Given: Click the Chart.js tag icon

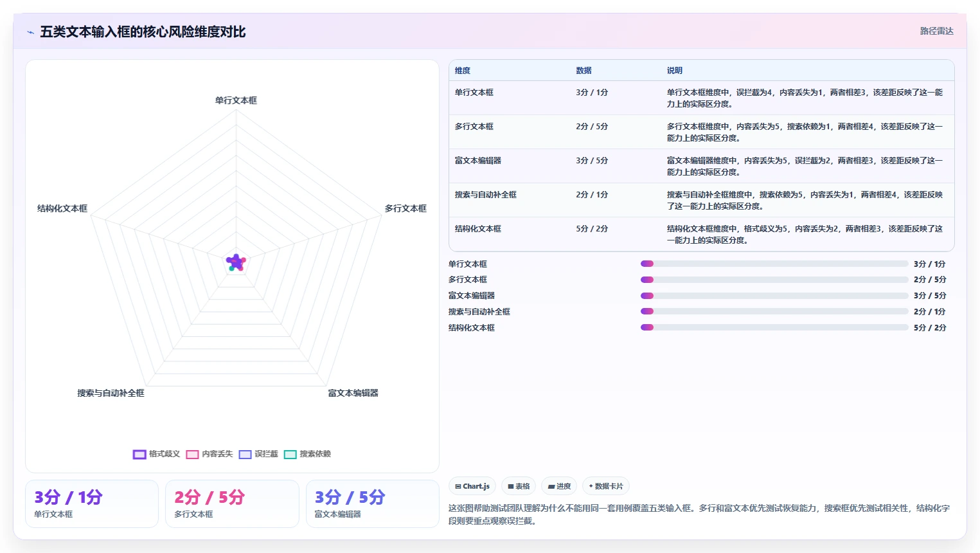Looking at the screenshot, I should (x=458, y=486).
